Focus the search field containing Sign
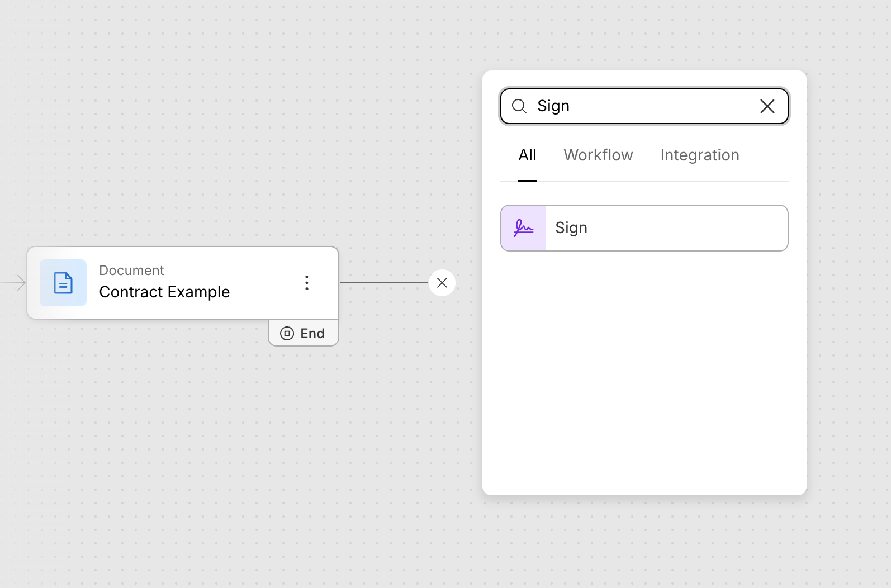 coord(643,106)
